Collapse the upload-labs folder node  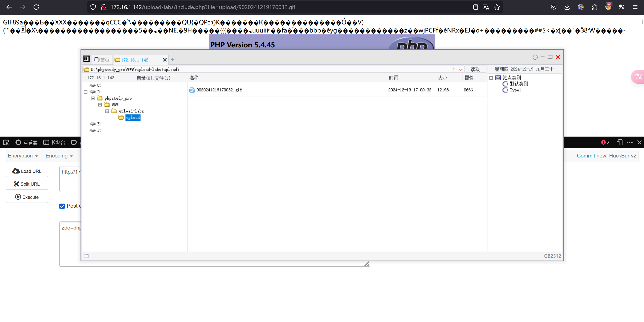click(107, 111)
